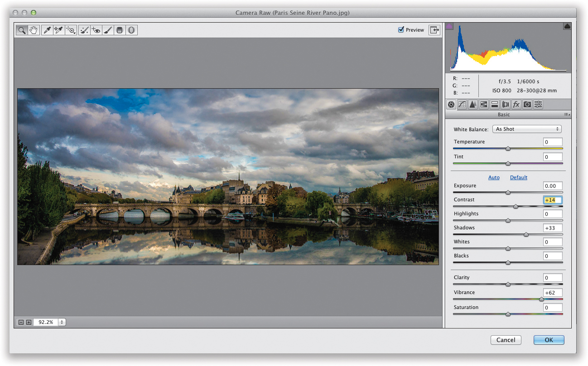
Task: Open the Effects fx panel
Action: 516,105
